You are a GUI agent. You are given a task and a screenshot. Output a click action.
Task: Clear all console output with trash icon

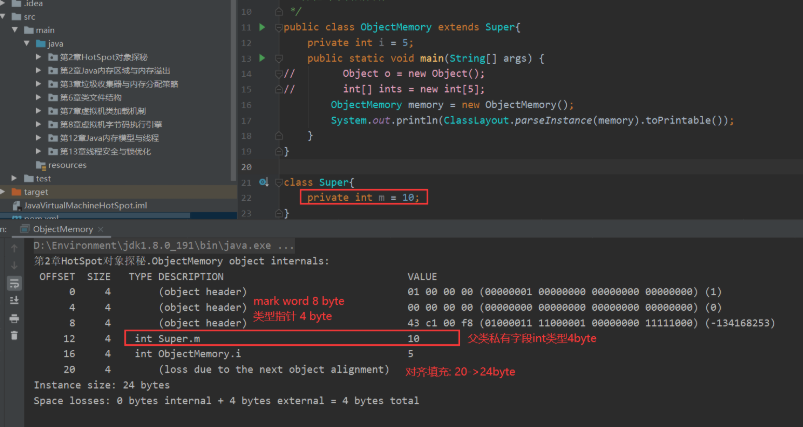tap(14, 335)
